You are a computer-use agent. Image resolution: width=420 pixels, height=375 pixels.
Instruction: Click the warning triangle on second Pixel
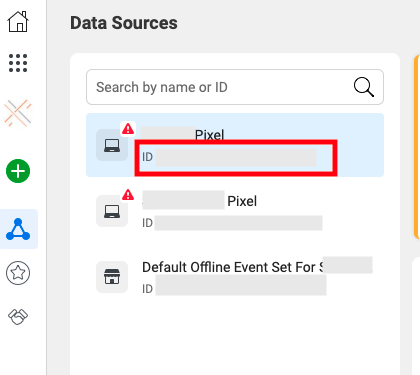(128, 195)
